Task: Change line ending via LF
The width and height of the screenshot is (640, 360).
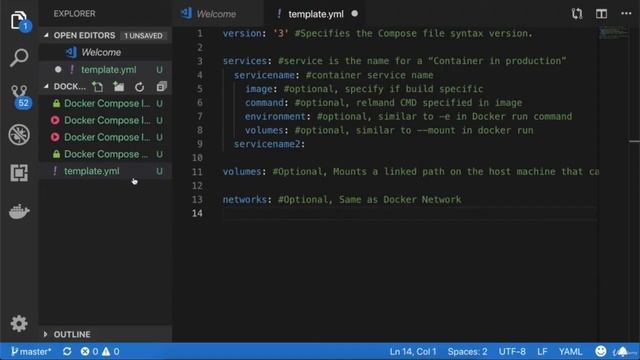Action: click(x=542, y=351)
